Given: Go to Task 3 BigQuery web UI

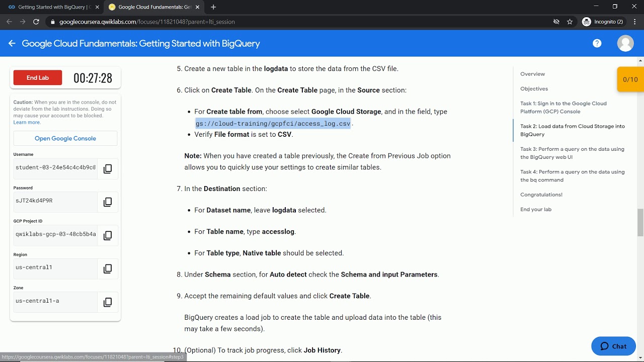Looking at the screenshot, I should point(572,153).
